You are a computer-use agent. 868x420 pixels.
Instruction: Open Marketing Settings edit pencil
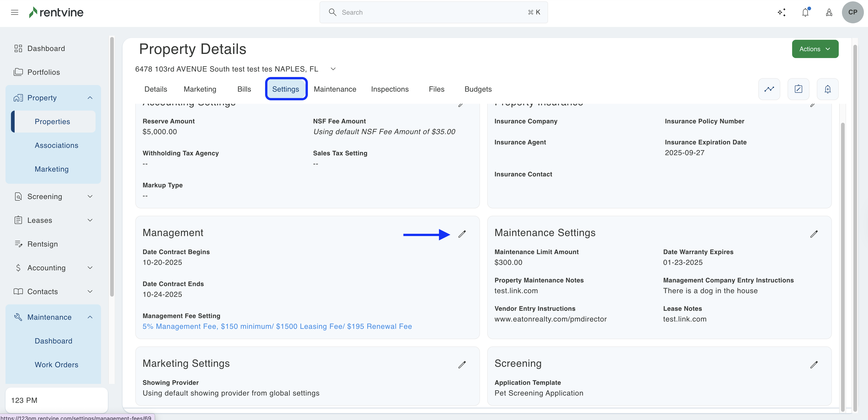point(462,365)
